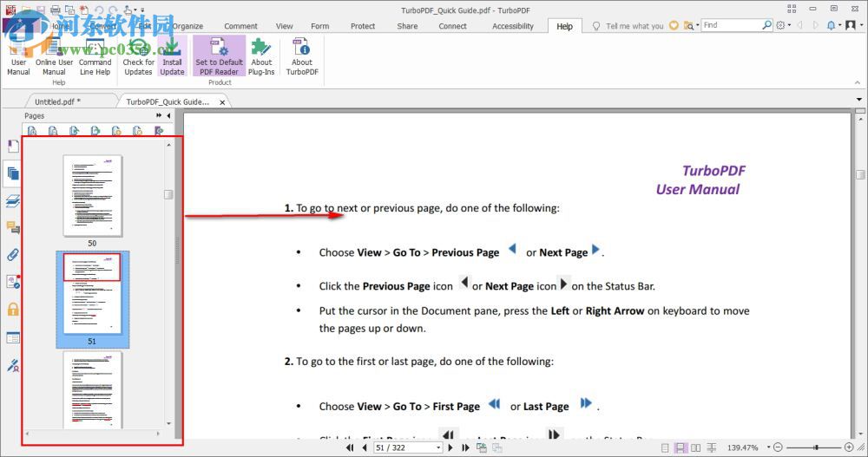Open the Online User Manual

point(54,57)
